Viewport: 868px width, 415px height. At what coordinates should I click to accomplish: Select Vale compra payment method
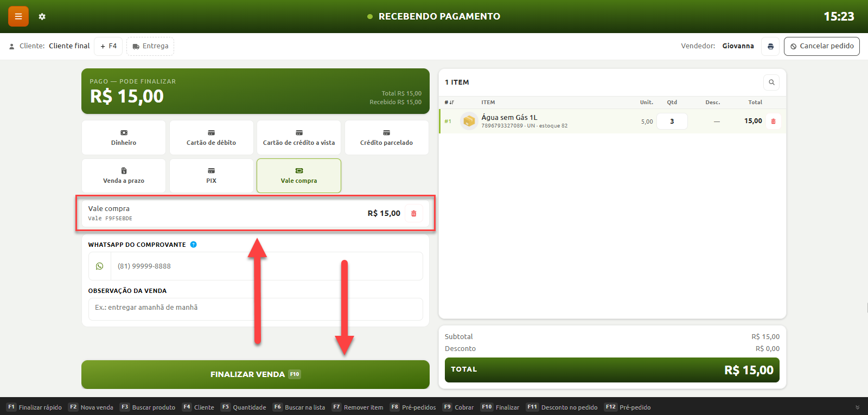[x=299, y=176]
